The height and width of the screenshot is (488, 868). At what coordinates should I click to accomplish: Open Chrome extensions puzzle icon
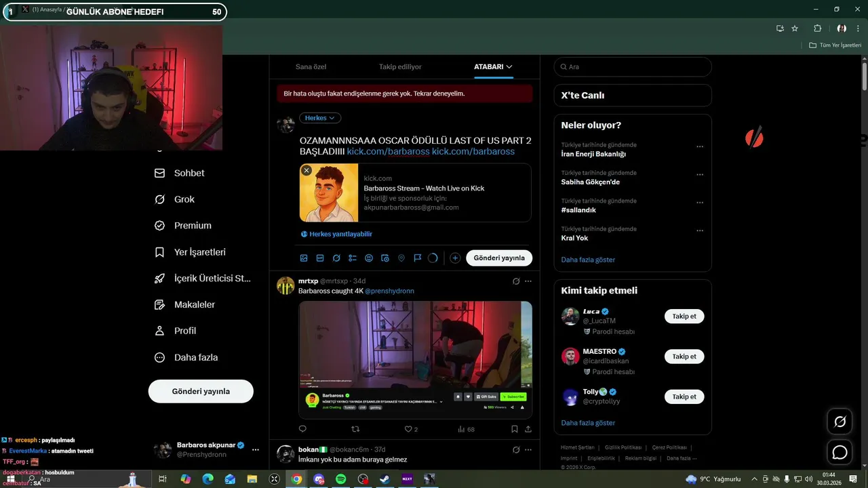pyautogui.click(x=817, y=28)
